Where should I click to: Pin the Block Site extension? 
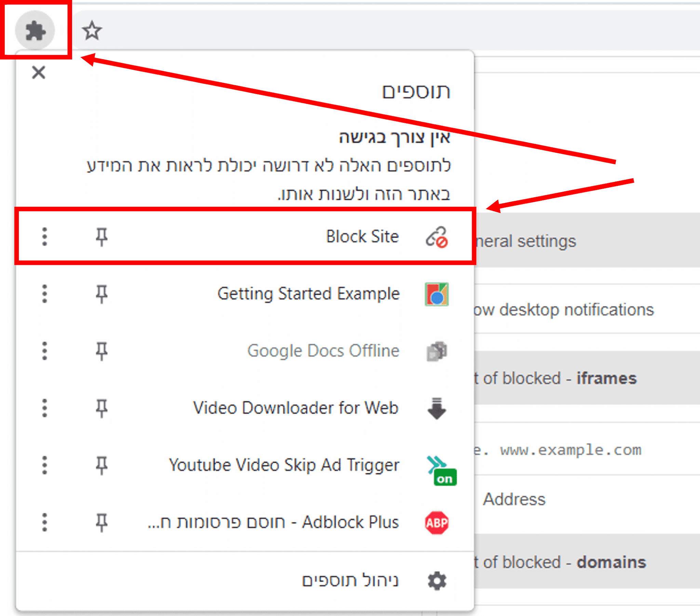click(102, 237)
